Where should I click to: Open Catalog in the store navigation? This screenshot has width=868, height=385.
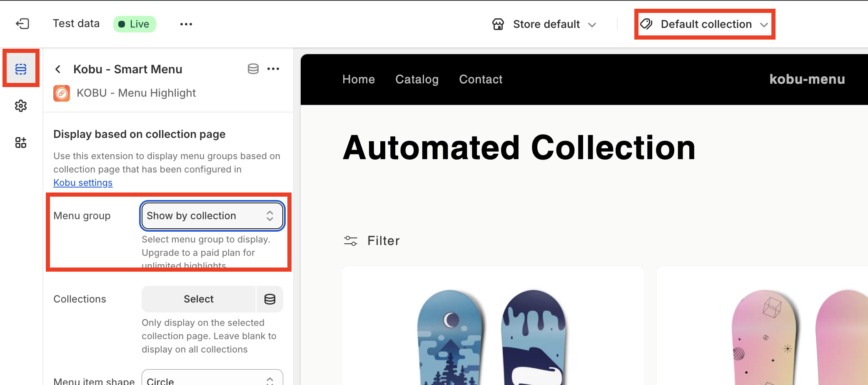click(417, 79)
